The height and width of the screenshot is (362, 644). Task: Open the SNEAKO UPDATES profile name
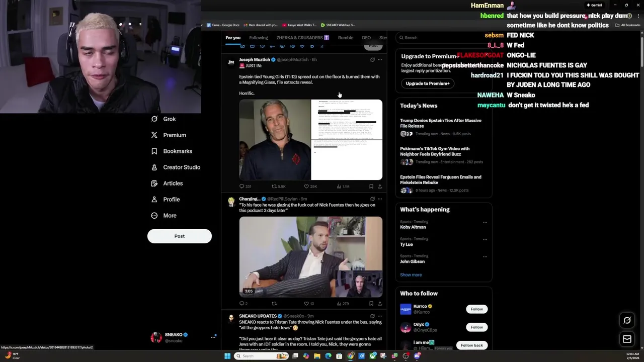(258, 316)
